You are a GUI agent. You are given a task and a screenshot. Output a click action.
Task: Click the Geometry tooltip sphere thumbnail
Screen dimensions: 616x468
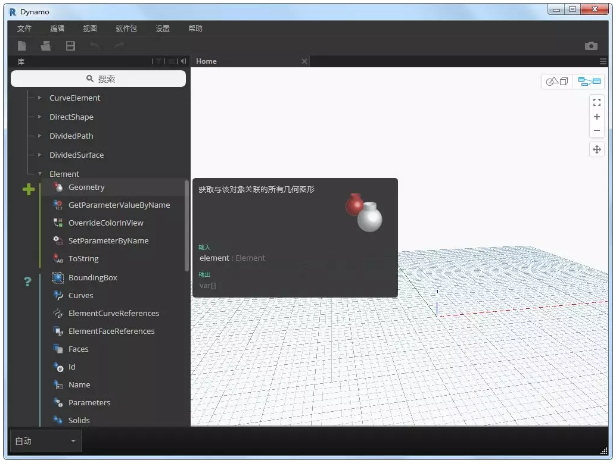(363, 212)
